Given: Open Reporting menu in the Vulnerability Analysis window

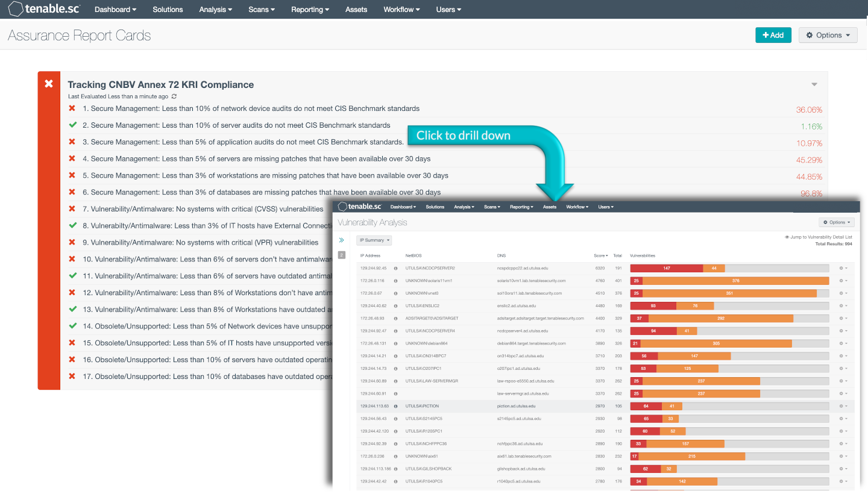Looking at the screenshot, I should click(x=521, y=207).
